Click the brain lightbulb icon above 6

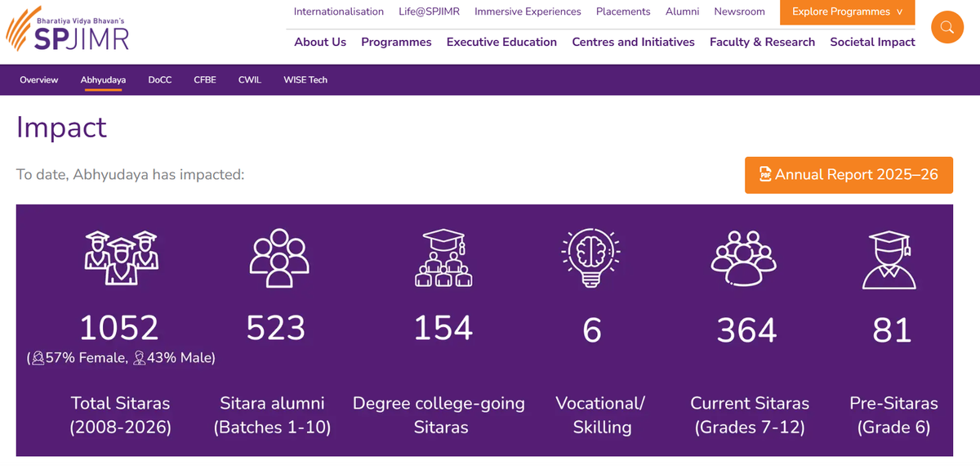tap(592, 258)
